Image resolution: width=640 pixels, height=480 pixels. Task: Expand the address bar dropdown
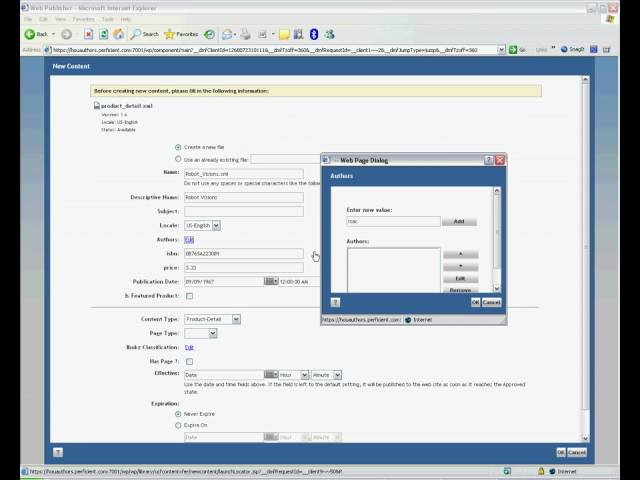coord(501,50)
